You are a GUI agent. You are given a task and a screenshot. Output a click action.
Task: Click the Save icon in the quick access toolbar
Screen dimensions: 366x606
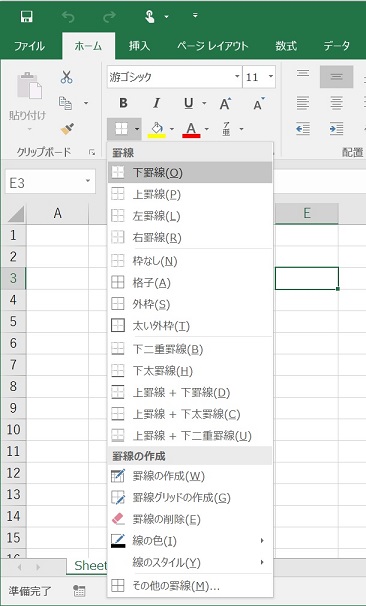(27, 16)
